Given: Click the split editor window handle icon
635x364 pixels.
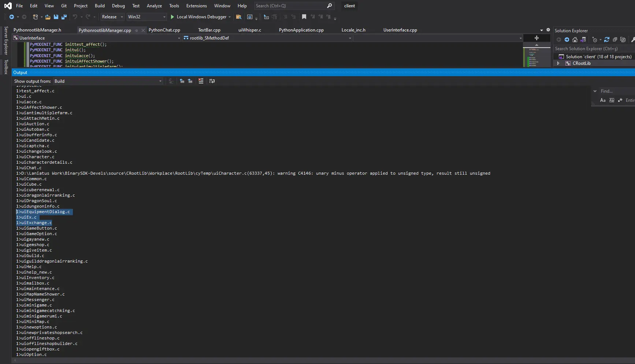Looking at the screenshot, I should (536, 38).
